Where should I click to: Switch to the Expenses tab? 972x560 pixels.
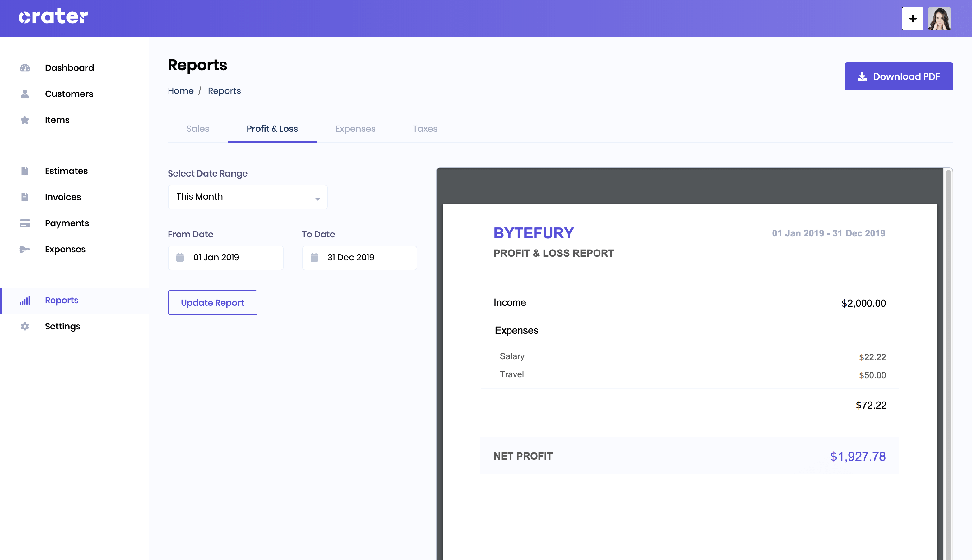tap(355, 128)
